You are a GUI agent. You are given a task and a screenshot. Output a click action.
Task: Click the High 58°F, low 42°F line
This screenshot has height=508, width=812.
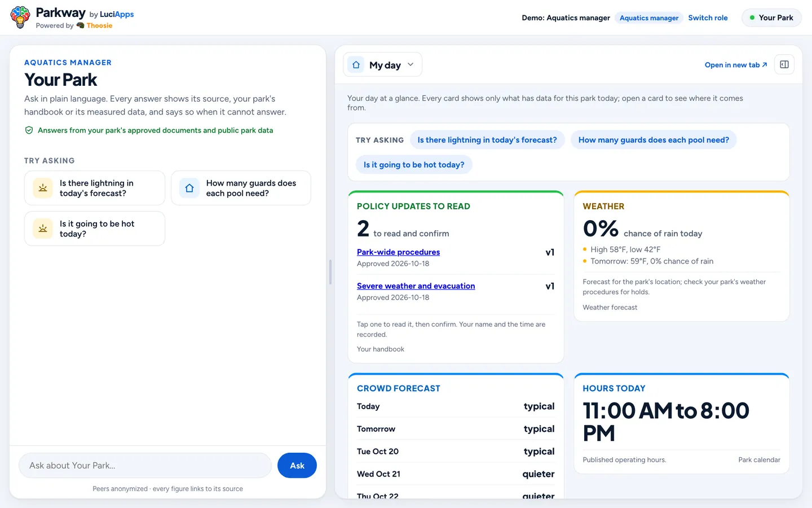(625, 249)
